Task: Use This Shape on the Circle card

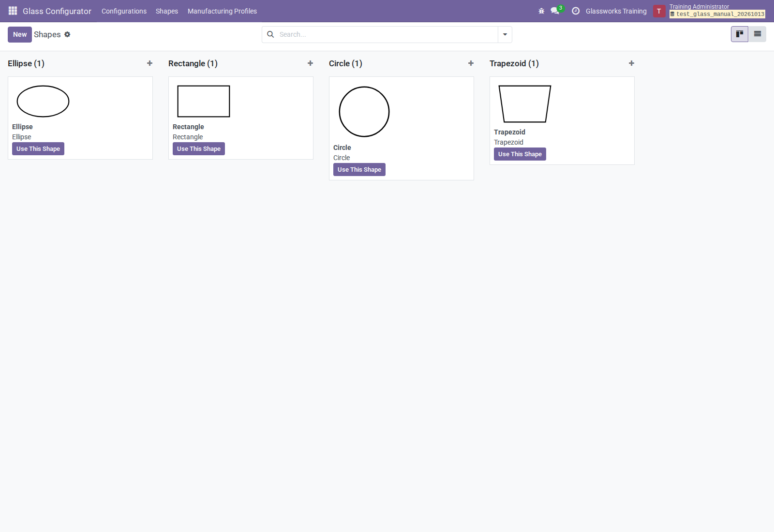Action: [359, 170]
